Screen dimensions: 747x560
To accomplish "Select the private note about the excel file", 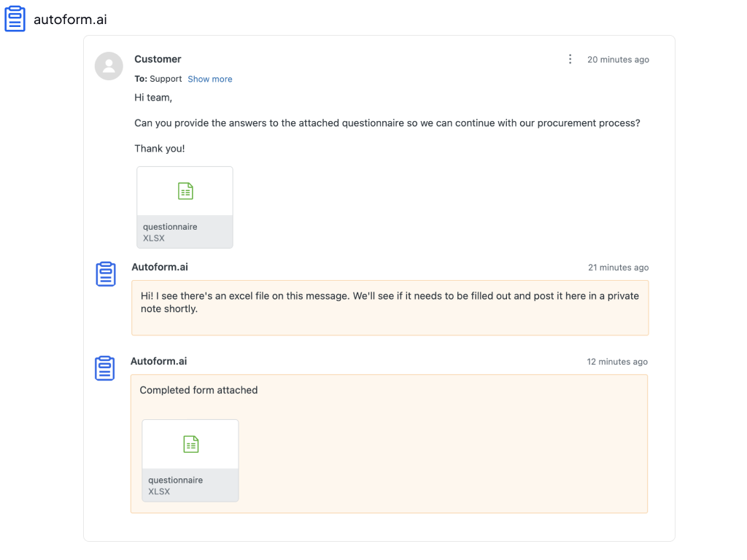I will click(390, 308).
